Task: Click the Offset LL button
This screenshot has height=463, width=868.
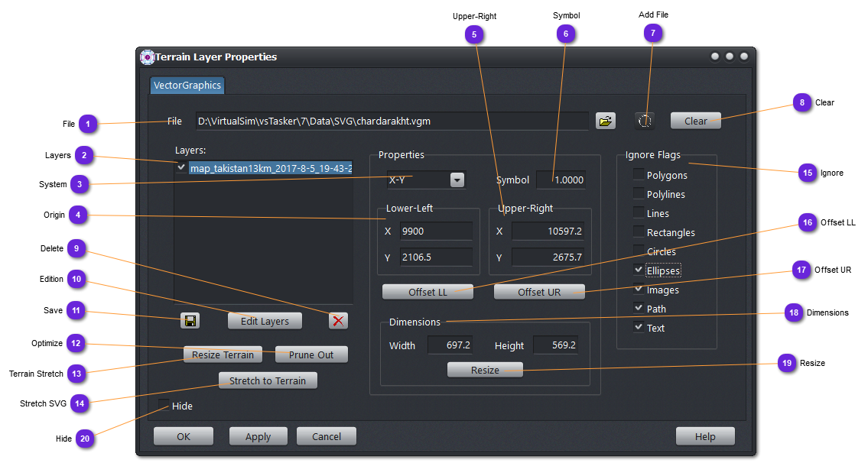Action: tap(427, 292)
